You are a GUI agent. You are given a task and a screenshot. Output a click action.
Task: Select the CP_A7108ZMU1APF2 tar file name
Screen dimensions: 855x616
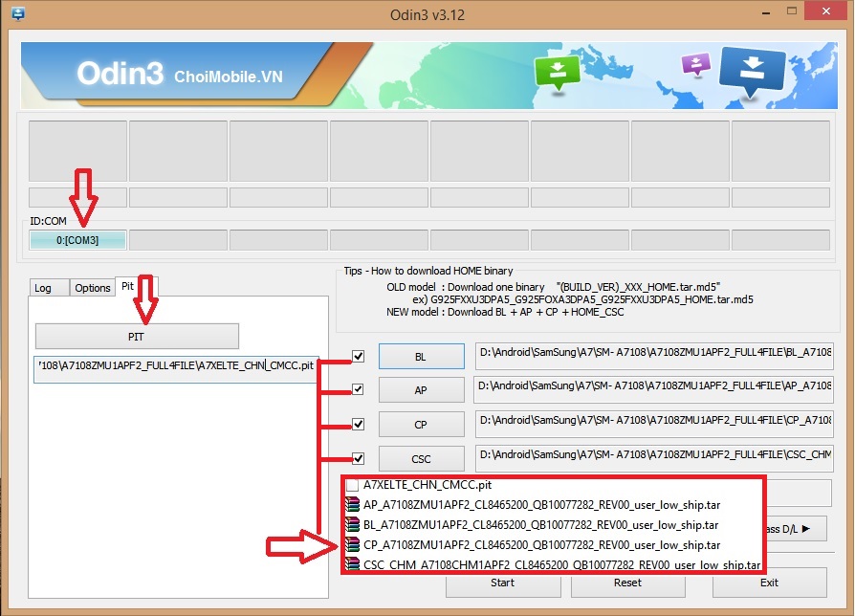542,545
